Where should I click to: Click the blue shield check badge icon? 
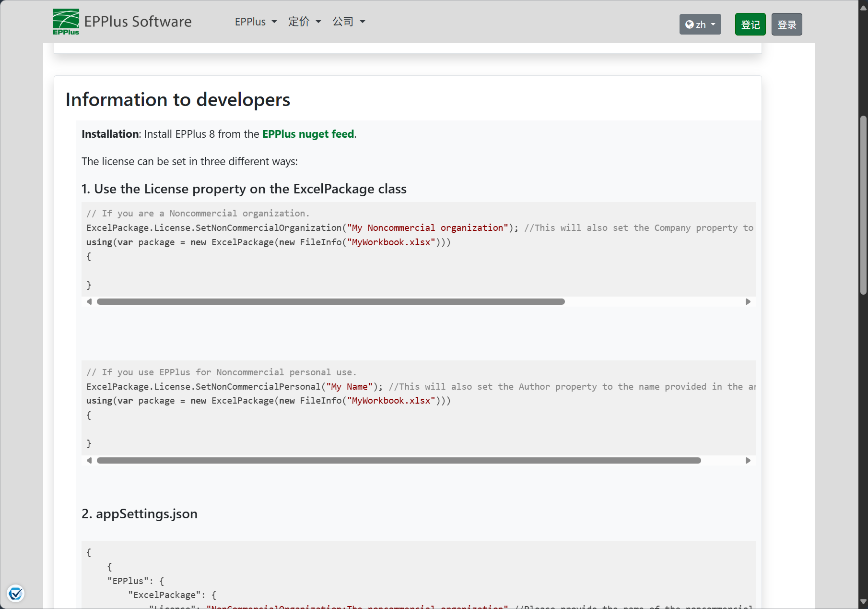coord(15,594)
